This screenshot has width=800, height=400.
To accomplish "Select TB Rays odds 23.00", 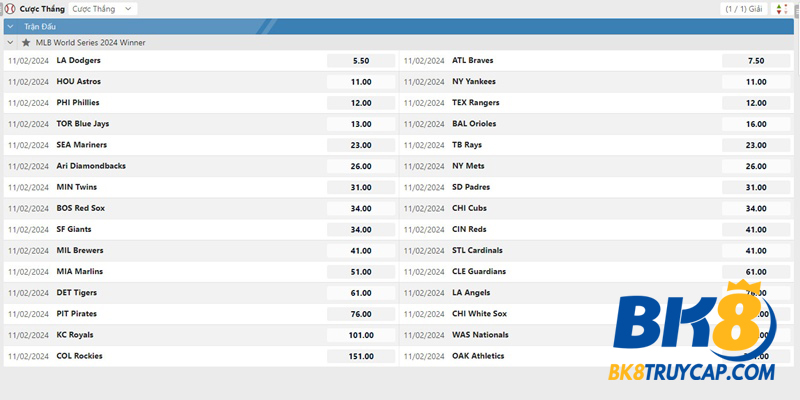I will pyautogui.click(x=756, y=145).
